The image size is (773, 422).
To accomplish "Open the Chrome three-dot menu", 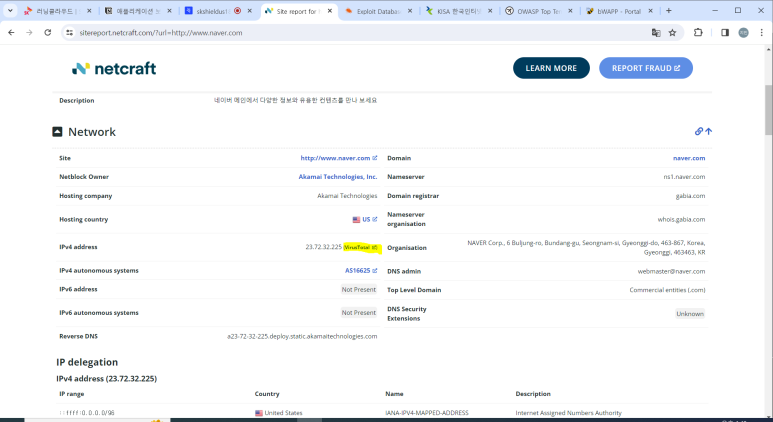I will click(x=762, y=33).
